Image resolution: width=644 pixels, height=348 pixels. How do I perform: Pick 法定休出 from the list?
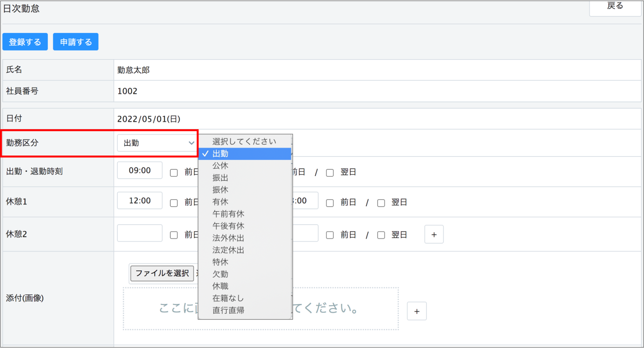[228, 250]
